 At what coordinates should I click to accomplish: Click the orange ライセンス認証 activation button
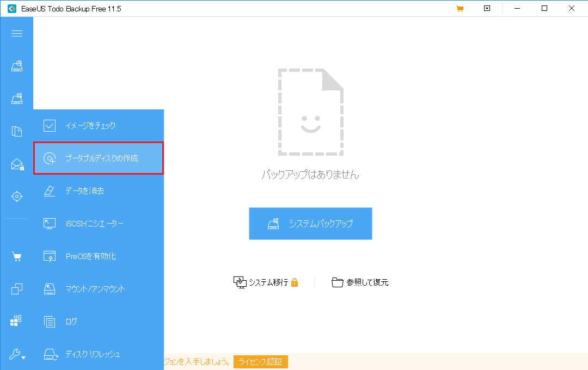coord(260,361)
